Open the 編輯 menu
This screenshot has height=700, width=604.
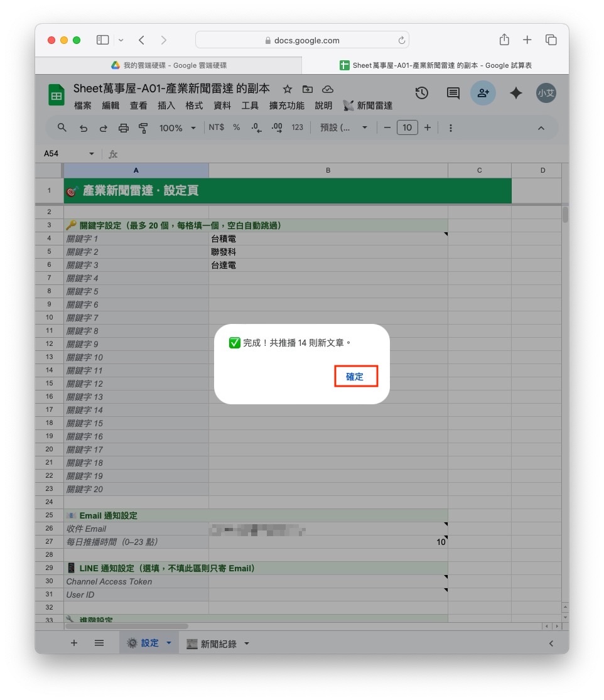pyautogui.click(x=111, y=105)
